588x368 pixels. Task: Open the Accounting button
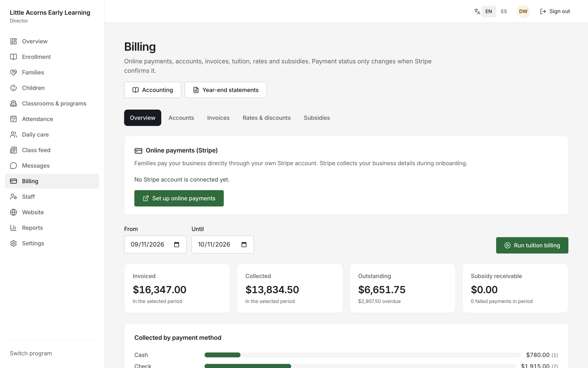[x=153, y=90]
